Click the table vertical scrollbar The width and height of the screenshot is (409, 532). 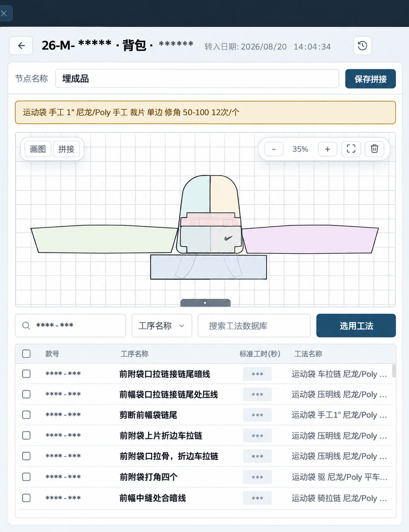(x=394, y=371)
